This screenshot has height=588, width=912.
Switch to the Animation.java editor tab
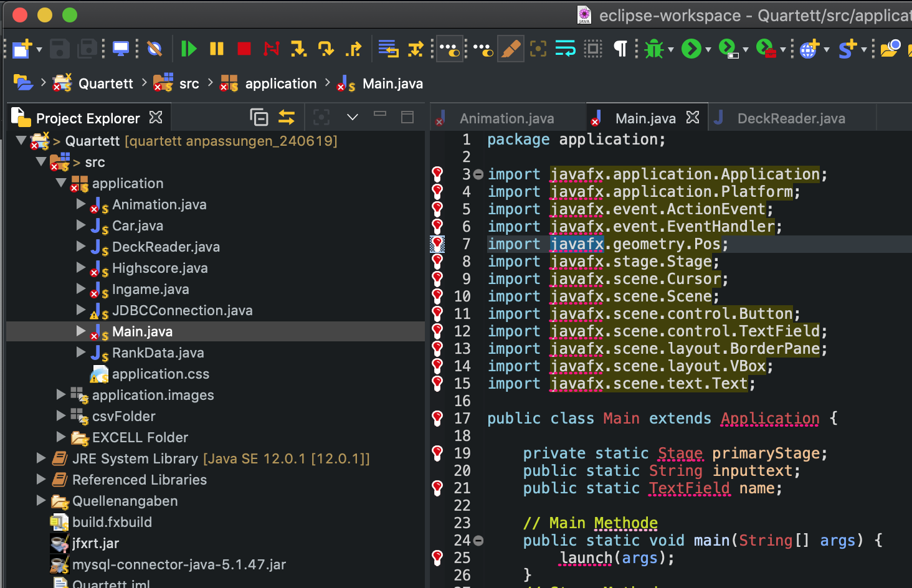point(506,118)
